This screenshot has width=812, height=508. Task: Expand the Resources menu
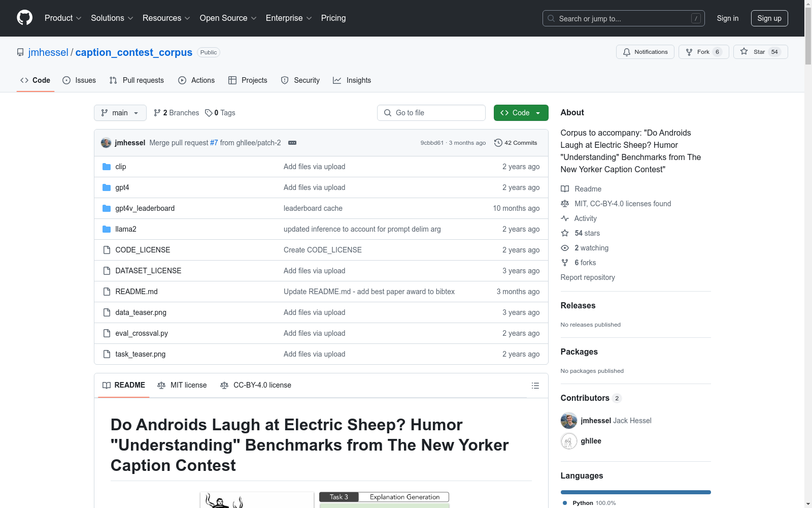pyautogui.click(x=166, y=18)
